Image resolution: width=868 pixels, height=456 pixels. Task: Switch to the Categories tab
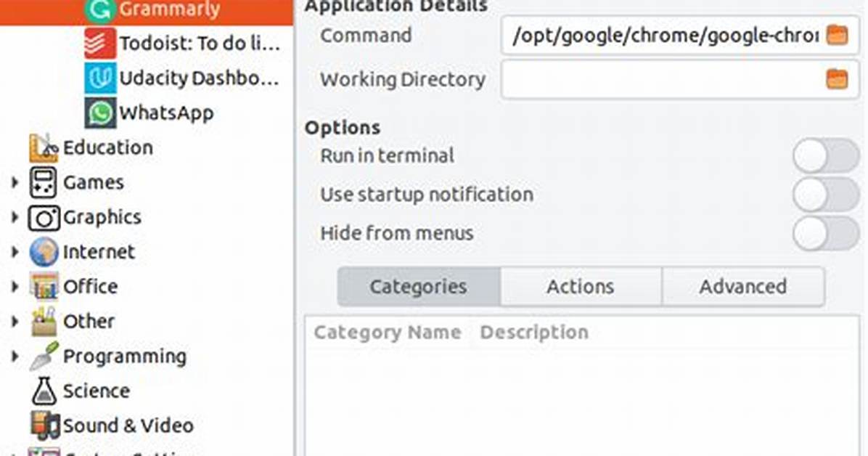(x=419, y=287)
